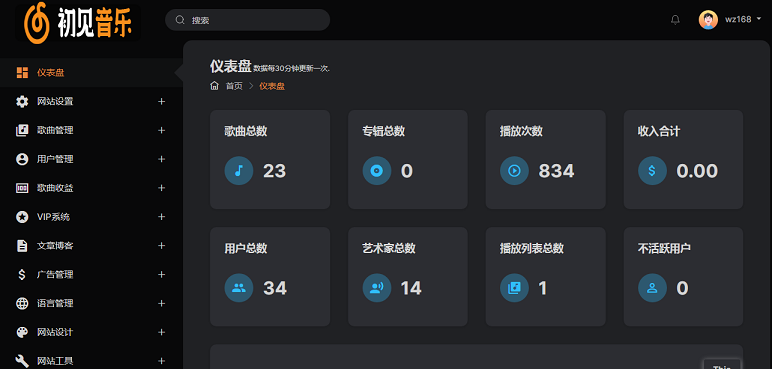Click the users icon in 用户总数
The height and width of the screenshot is (369, 772).
pos(239,288)
